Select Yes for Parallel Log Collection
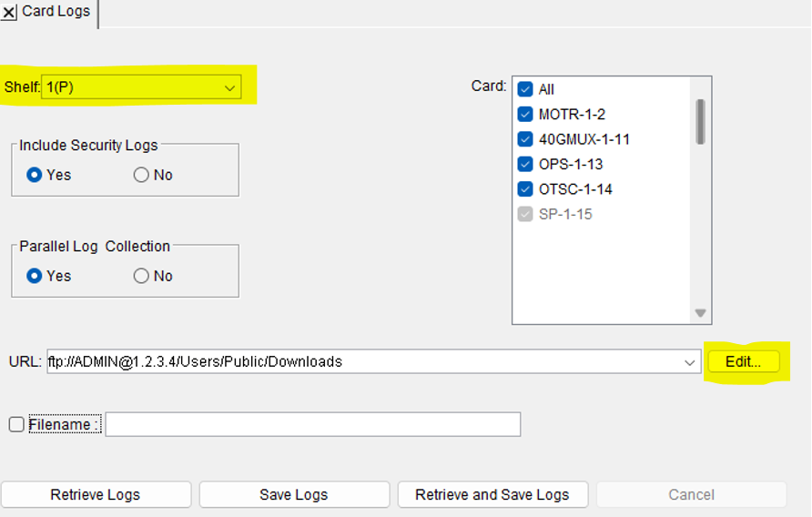812x517 pixels. click(35, 276)
